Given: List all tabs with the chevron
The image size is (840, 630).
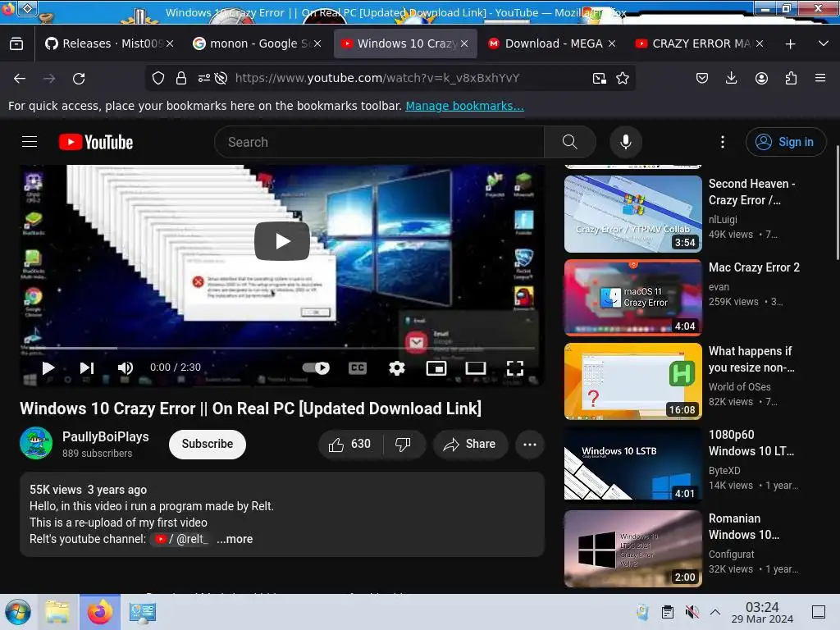Looking at the screenshot, I should click(824, 43).
